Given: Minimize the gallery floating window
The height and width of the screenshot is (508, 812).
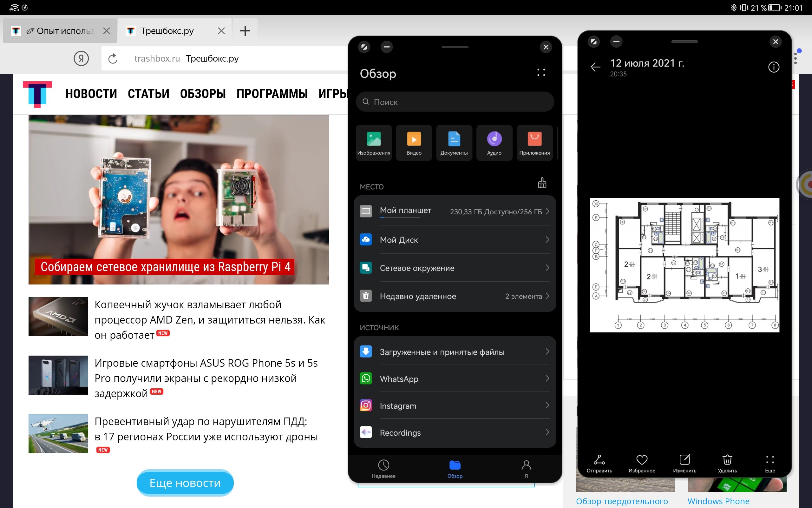Looking at the screenshot, I should (616, 42).
